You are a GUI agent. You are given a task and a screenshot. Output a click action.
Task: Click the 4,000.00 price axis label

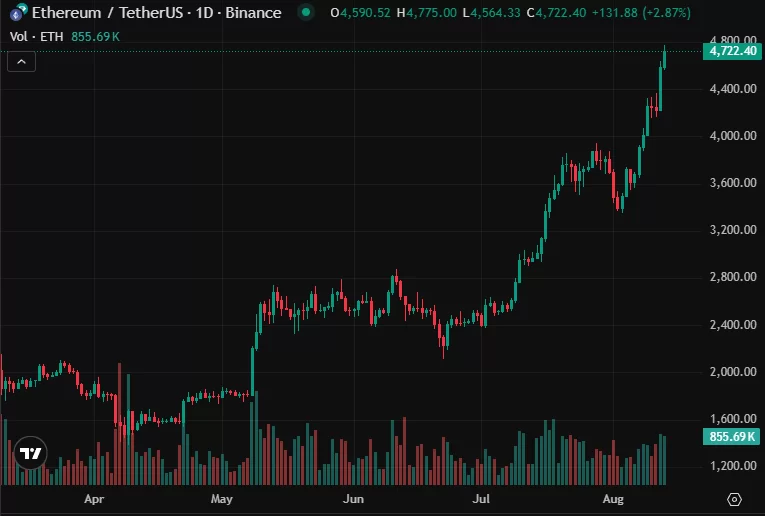point(733,136)
